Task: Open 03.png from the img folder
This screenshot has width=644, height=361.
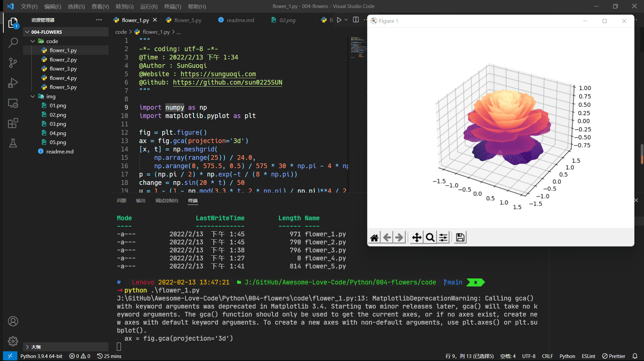Action: (66, 124)
